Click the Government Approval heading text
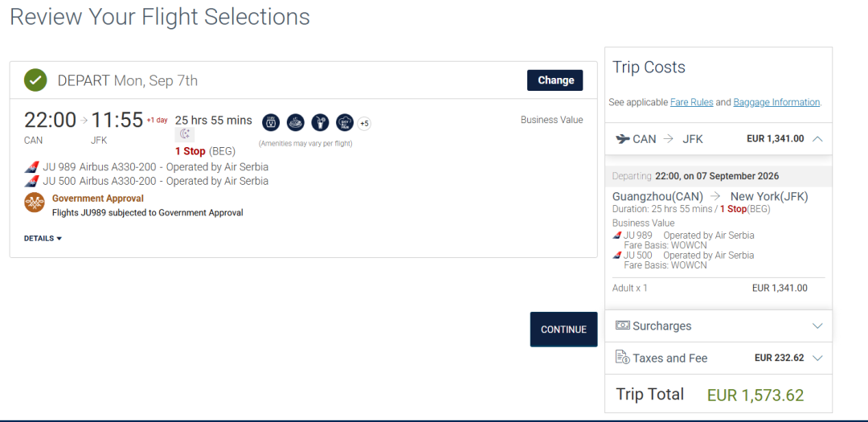The image size is (868, 422). (x=98, y=199)
